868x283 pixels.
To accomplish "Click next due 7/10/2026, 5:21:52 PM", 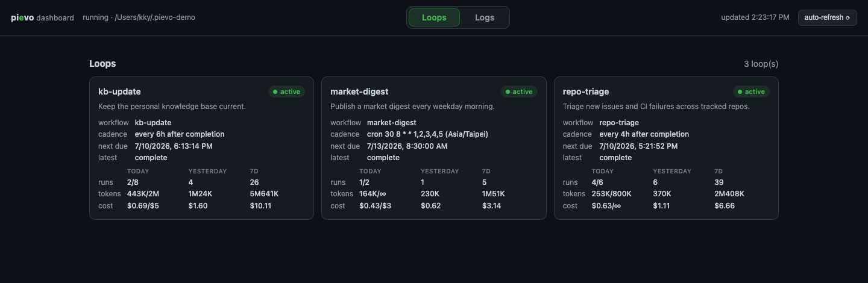I will click(x=638, y=146).
